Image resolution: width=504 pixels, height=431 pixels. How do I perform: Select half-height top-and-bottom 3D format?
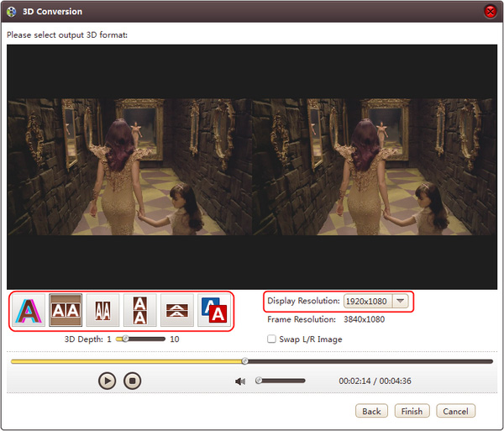tap(177, 310)
